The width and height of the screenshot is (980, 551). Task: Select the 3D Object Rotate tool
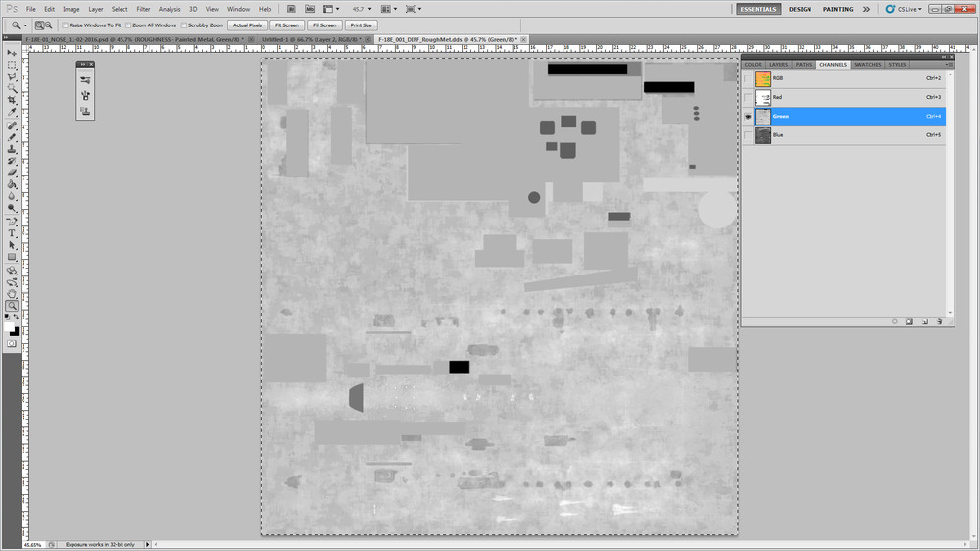point(12,271)
